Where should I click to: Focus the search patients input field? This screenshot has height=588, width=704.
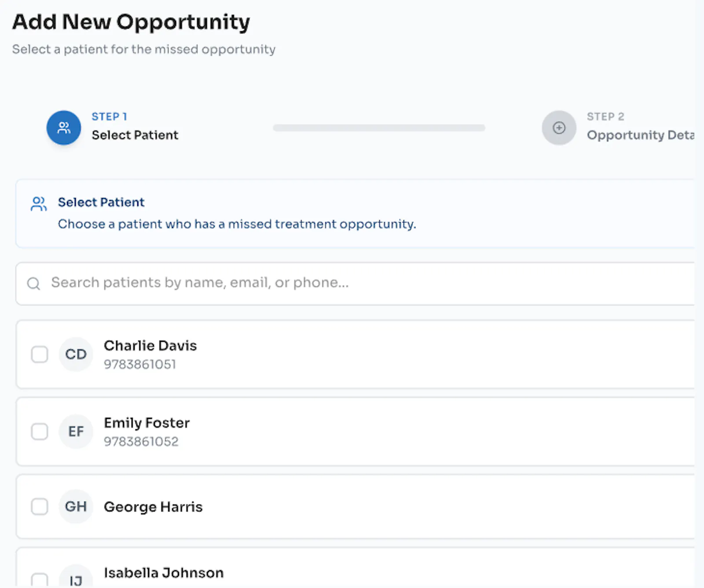pyautogui.click(x=356, y=284)
